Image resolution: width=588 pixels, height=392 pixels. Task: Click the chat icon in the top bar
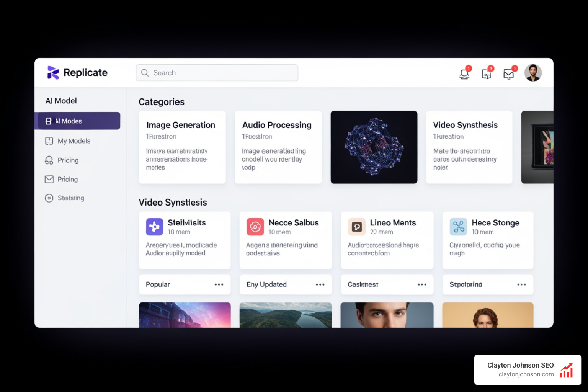point(486,74)
